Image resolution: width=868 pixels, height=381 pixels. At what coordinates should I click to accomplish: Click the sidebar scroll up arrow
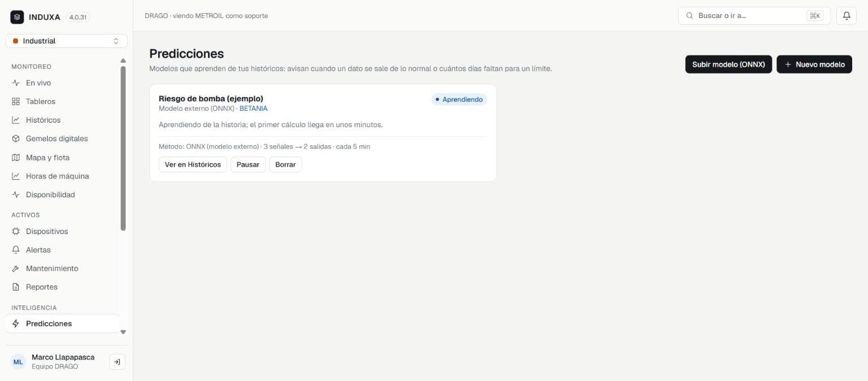[x=123, y=60]
